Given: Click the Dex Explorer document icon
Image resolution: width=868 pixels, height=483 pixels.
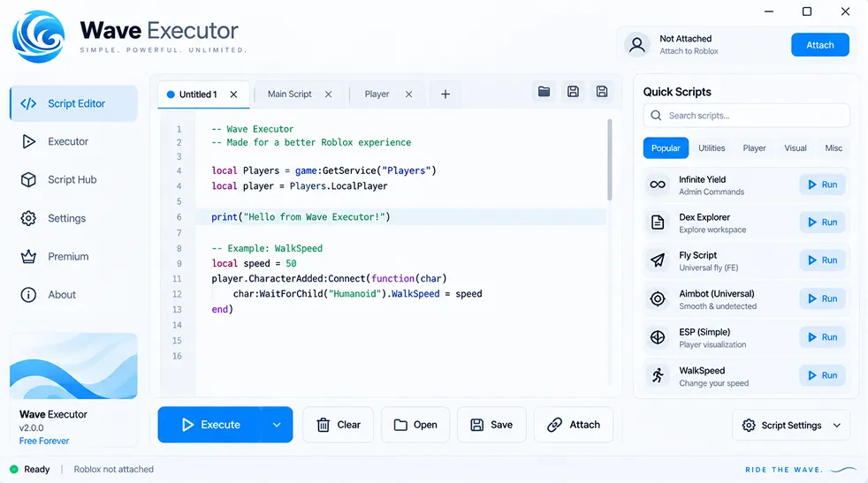Looking at the screenshot, I should coord(658,223).
